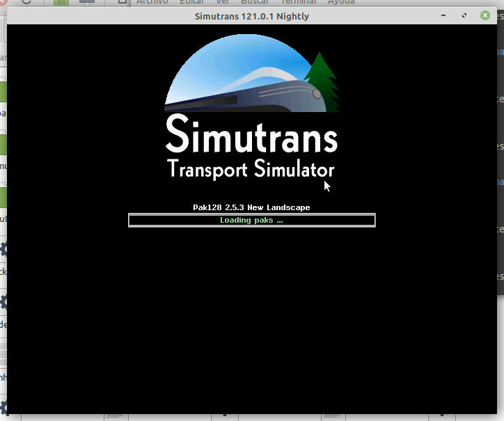Maximize the Simutrans window
This screenshot has height=421, width=504.
coord(464,15)
